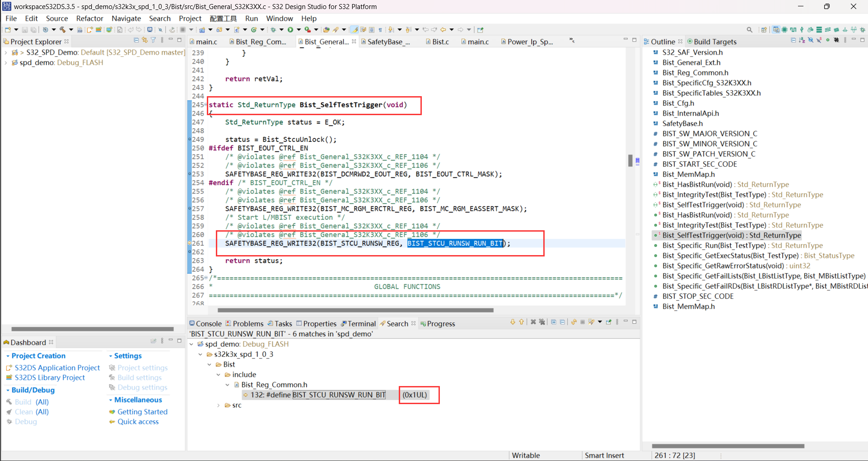
Task: Toggle hiding static members in Outline
Action: click(819, 41)
